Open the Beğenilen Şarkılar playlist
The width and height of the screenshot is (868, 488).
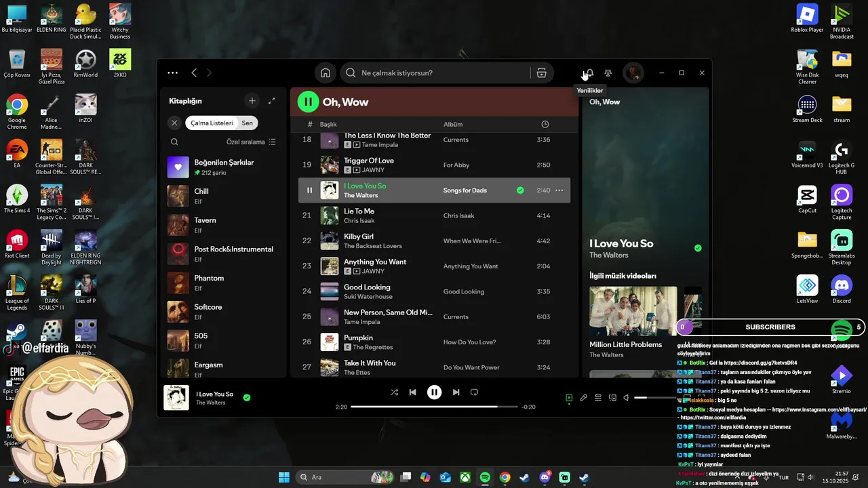pos(224,167)
